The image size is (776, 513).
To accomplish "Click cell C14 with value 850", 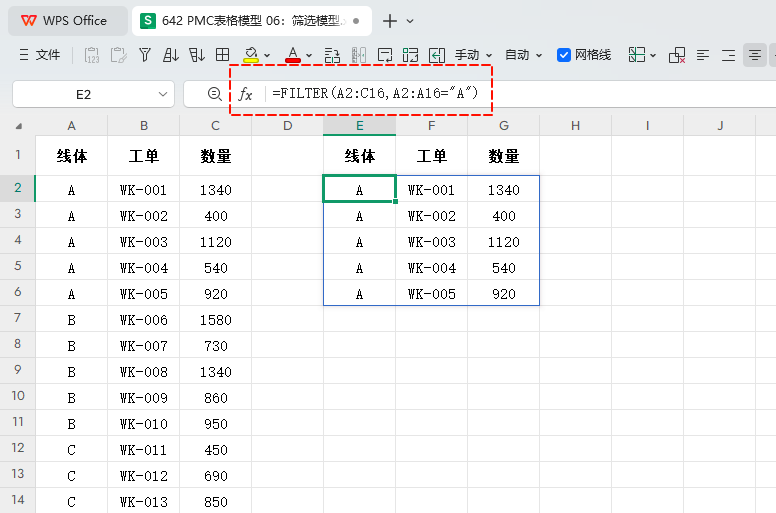I will [216, 502].
